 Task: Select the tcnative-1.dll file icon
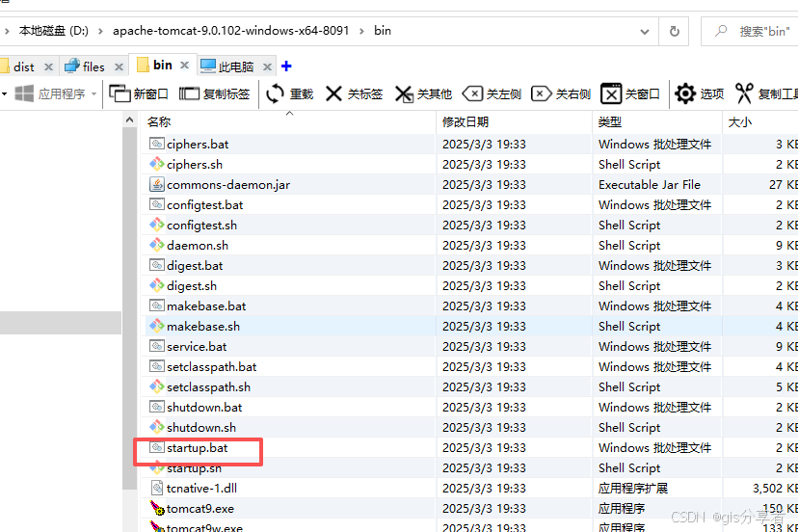click(157, 489)
